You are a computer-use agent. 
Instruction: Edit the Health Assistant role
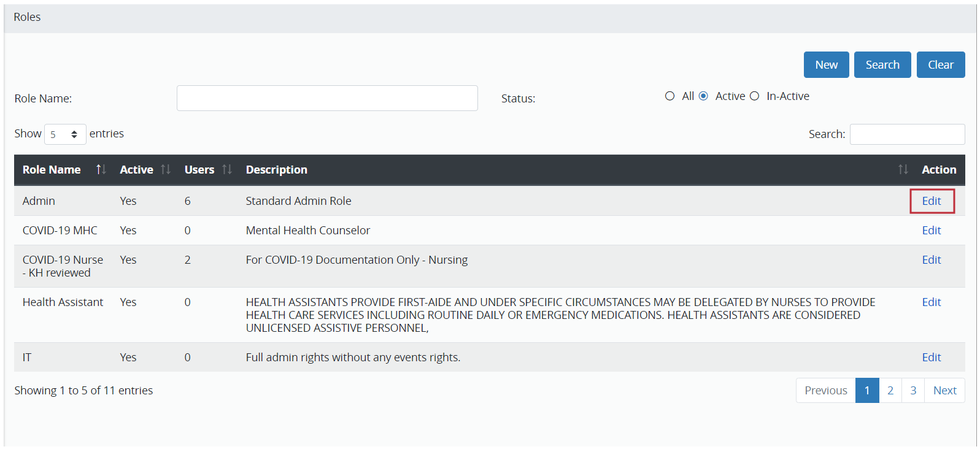point(931,302)
